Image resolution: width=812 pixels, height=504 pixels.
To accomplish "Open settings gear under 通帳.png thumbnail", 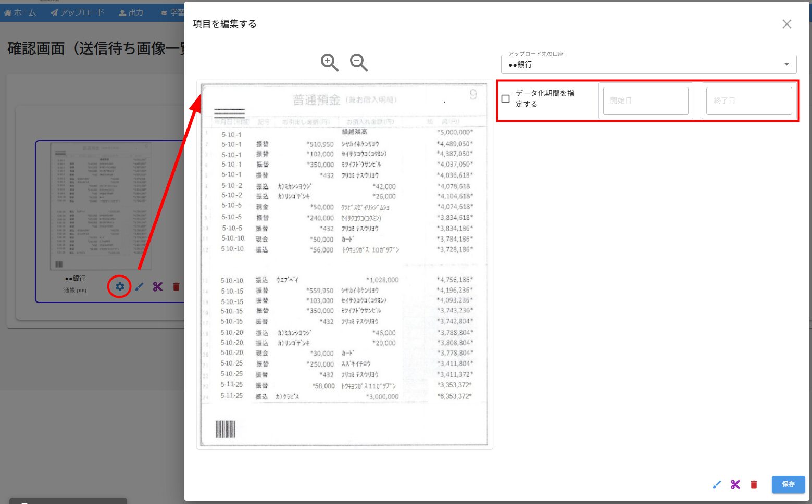I will [120, 287].
